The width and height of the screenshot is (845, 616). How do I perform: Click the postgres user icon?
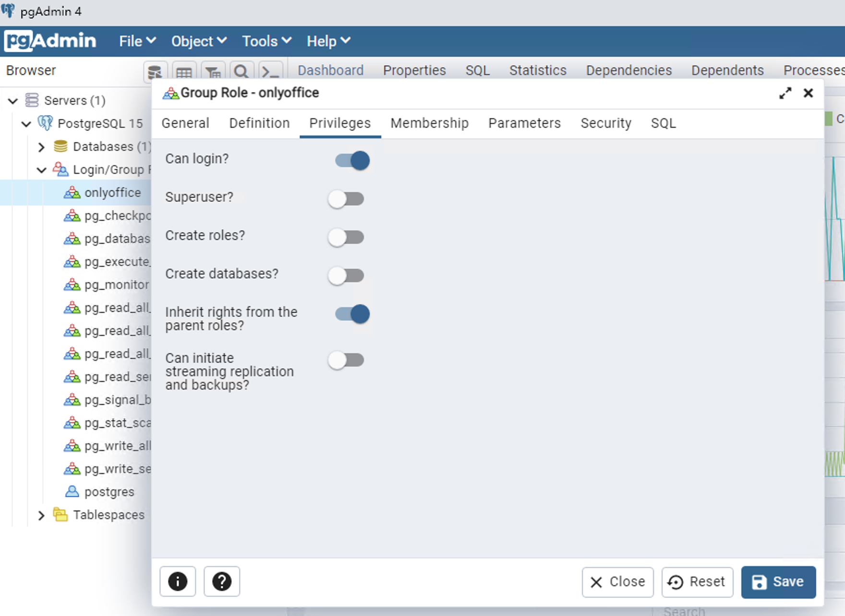pos(72,492)
